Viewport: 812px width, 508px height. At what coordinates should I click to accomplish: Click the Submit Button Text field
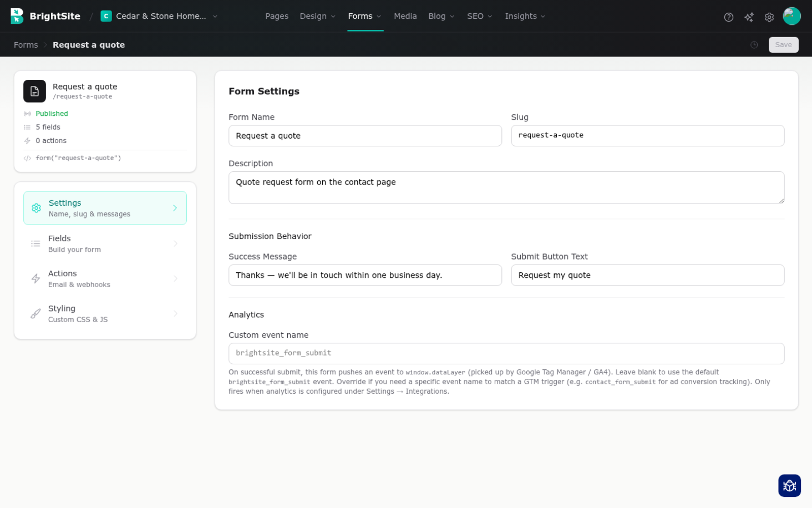click(x=647, y=275)
